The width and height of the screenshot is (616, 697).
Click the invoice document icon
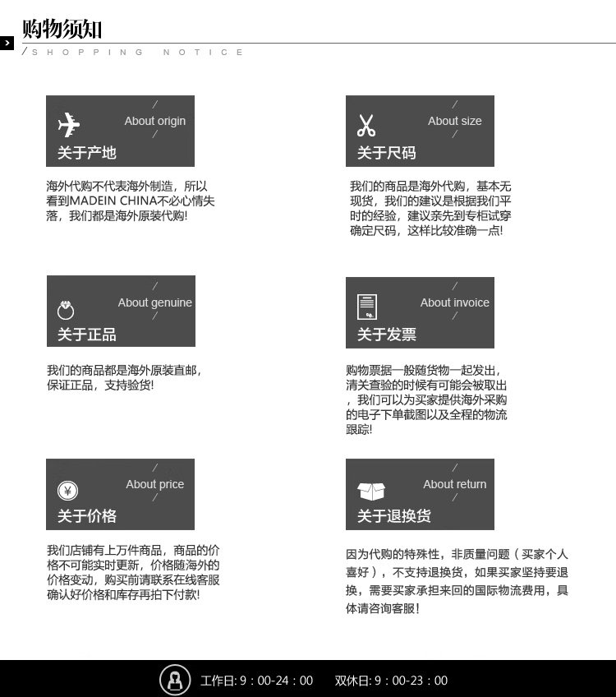[x=367, y=307]
